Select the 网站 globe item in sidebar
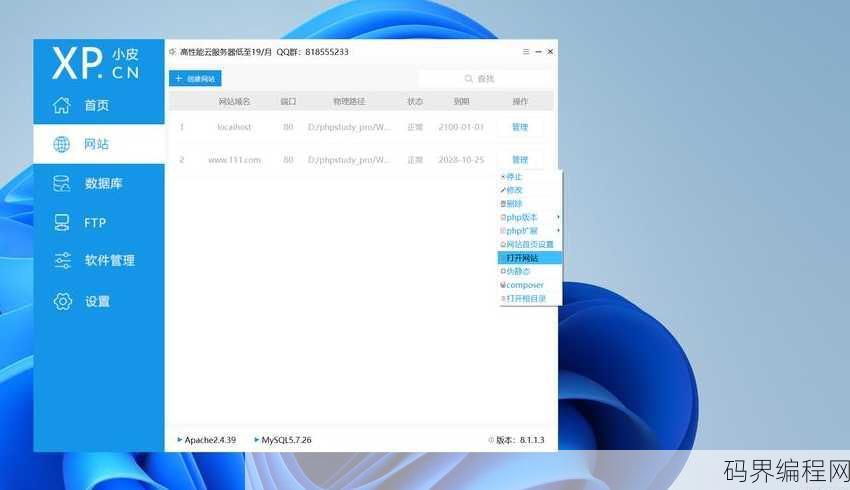 [99, 144]
